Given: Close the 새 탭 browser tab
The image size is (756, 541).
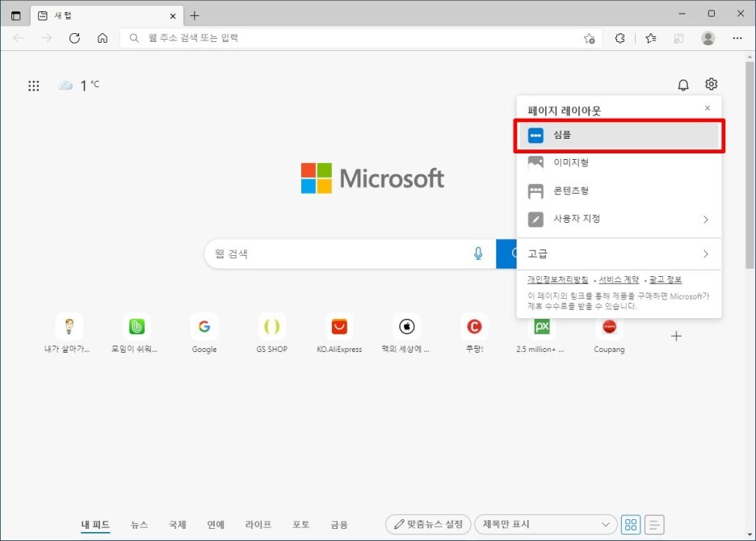Looking at the screenshot, I should click(173, 16).
